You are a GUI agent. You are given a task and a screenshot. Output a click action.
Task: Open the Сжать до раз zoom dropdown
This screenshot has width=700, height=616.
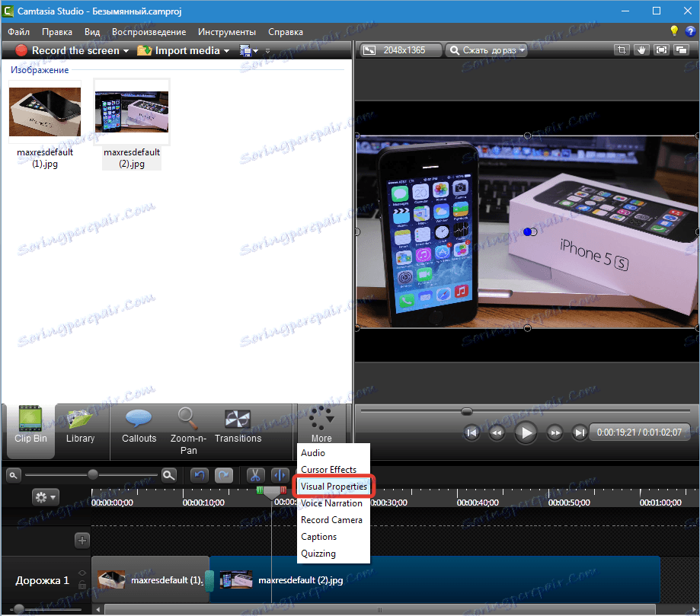point(486,50)
